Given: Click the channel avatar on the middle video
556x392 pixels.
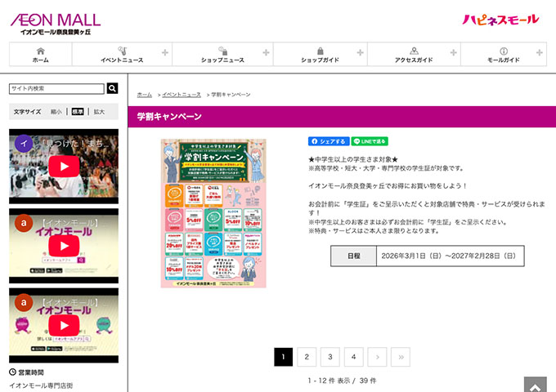Looking at the screenshot, I should point(24,223).
